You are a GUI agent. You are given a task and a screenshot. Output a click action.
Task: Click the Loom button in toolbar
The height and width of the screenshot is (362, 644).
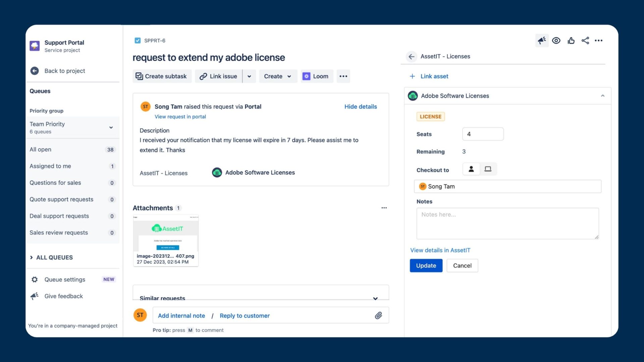[x=316, y=76]
